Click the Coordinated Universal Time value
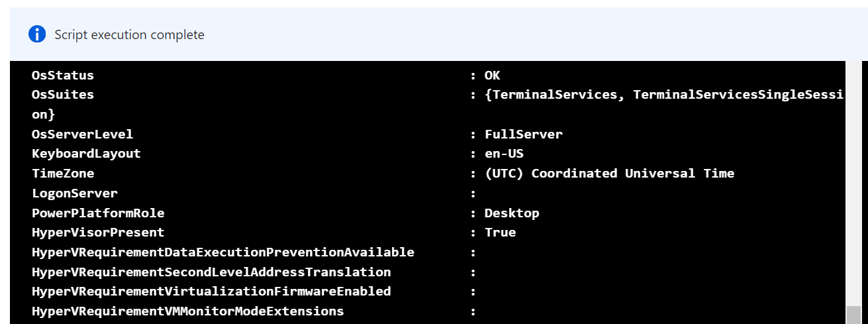 coord(609,174)
